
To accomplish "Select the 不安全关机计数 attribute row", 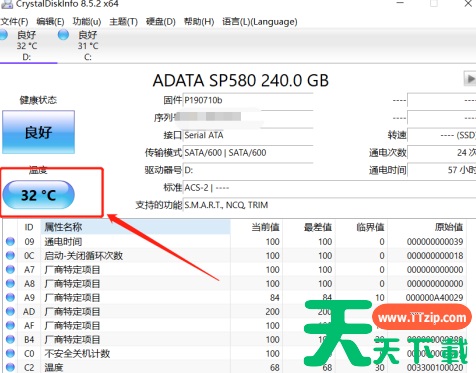I will coord(77,354).
